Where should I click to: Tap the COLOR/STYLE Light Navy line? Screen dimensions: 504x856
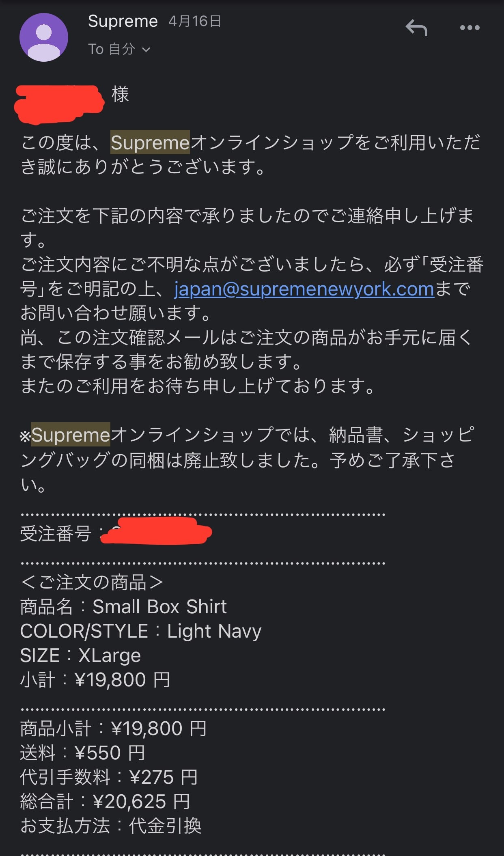tap(141, 632)
